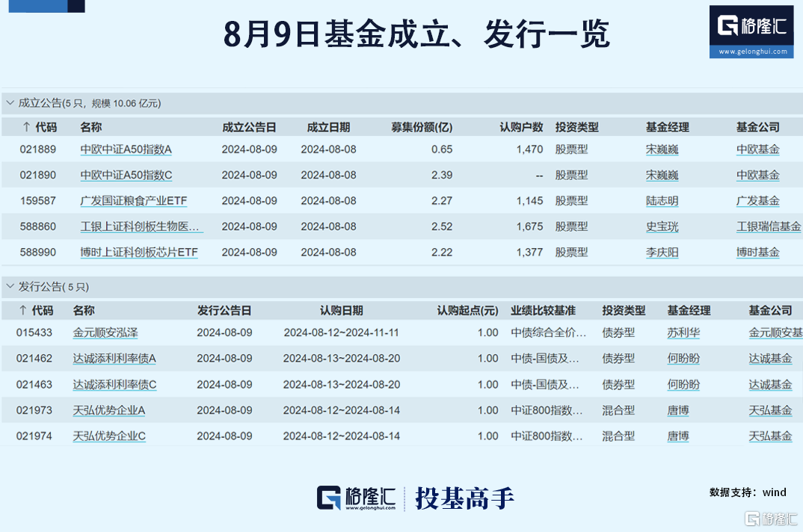Collapse the 发行公告 section chevron

10,286
